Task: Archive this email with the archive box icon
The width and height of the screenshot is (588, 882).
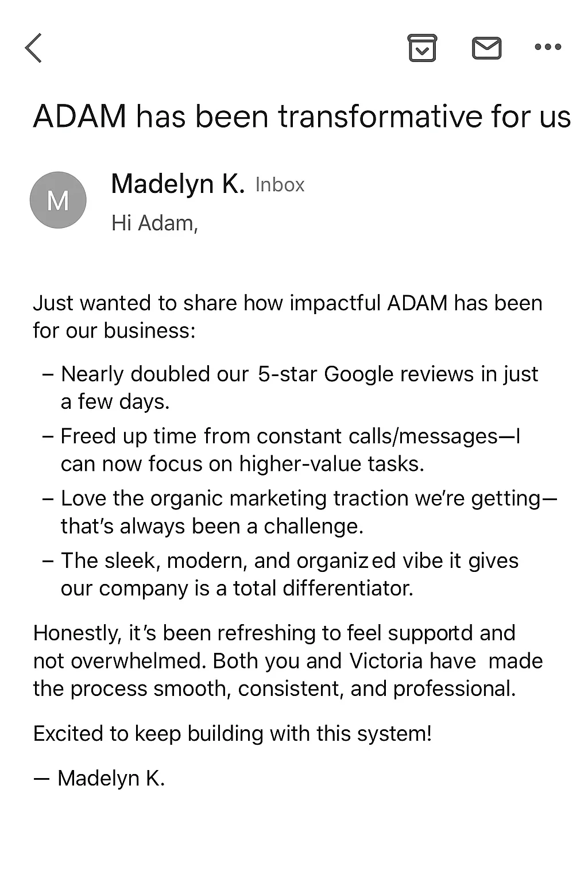Action: (422, 48)
